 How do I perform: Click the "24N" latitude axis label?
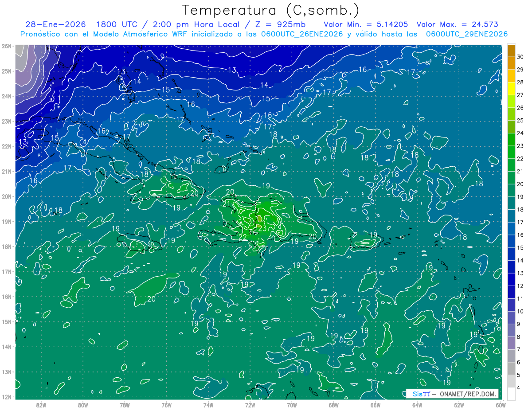pyautogui.click(x=7, y=96)
